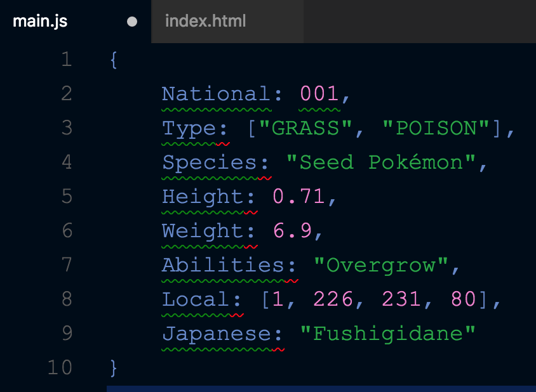Screen dimensions: 536x392
Task: Click the "Seed Pokémon" string
Action: [x=381, y=162]
